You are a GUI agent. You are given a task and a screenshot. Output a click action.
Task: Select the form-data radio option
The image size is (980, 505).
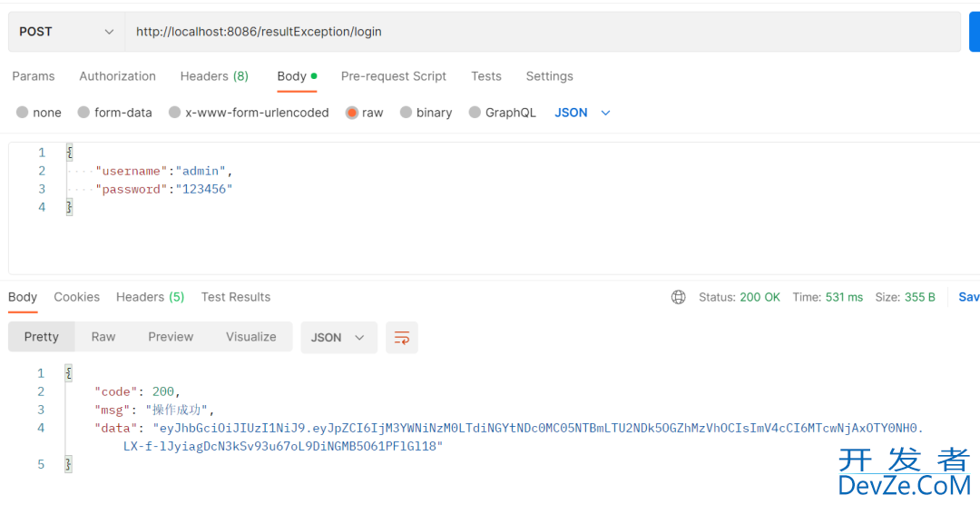point(84,113)
